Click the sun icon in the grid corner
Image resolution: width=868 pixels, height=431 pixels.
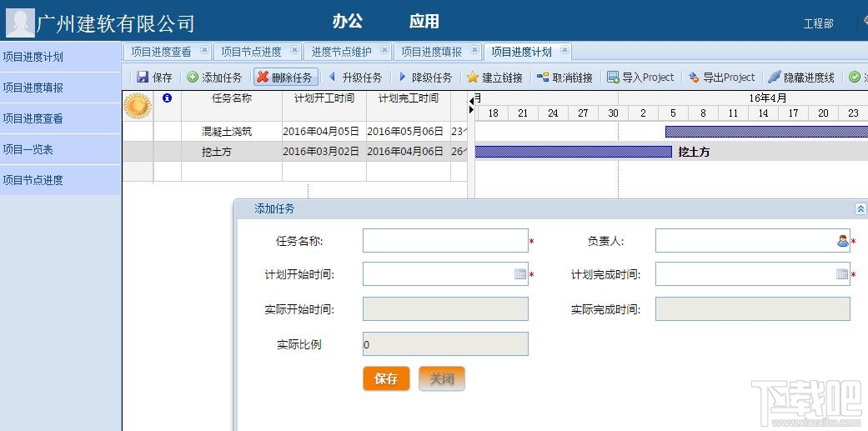pyautogui.click(x=138, y=106)
